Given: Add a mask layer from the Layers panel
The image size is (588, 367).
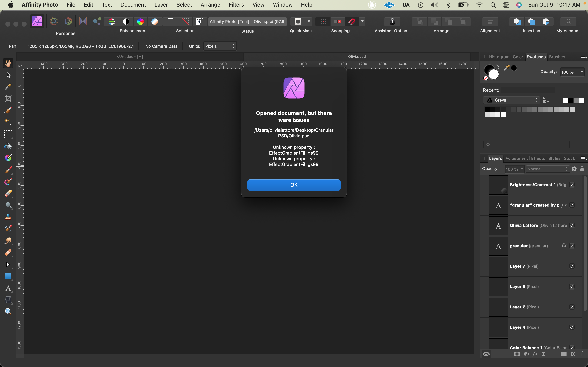Looking at the screenshot, I should [x=517, y=354].
